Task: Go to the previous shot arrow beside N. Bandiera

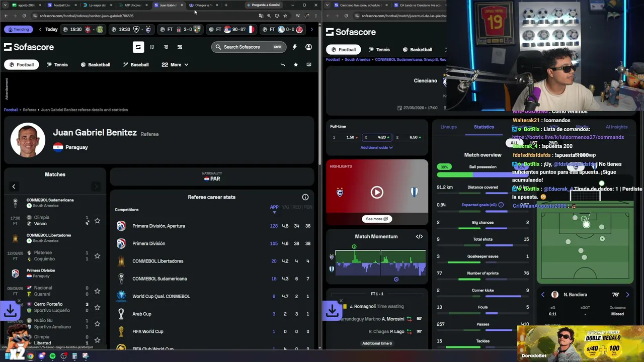Action: click(543, 295)
